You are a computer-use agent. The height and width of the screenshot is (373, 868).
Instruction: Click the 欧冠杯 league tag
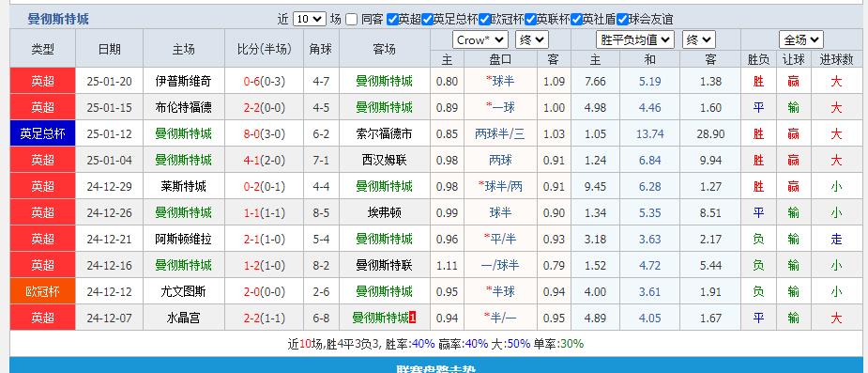tap(42, 291)
